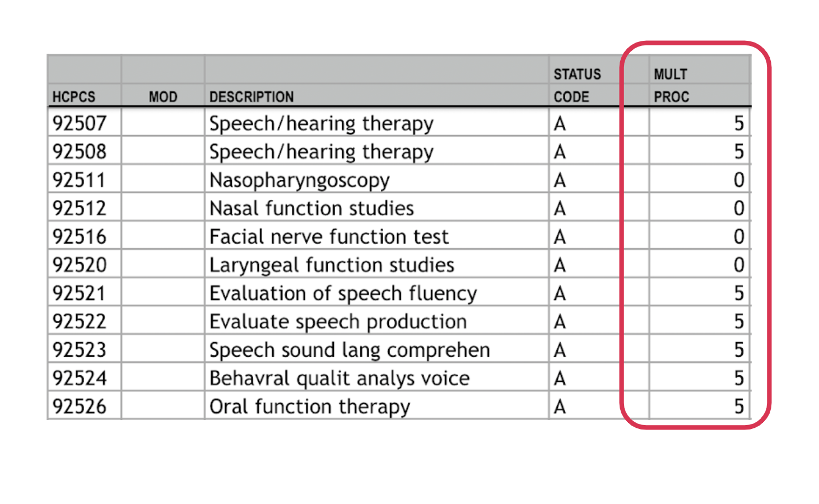819x504 pixels.
Task: Select the Speech sound lang comprehen cell
Action: click(376, 349)
